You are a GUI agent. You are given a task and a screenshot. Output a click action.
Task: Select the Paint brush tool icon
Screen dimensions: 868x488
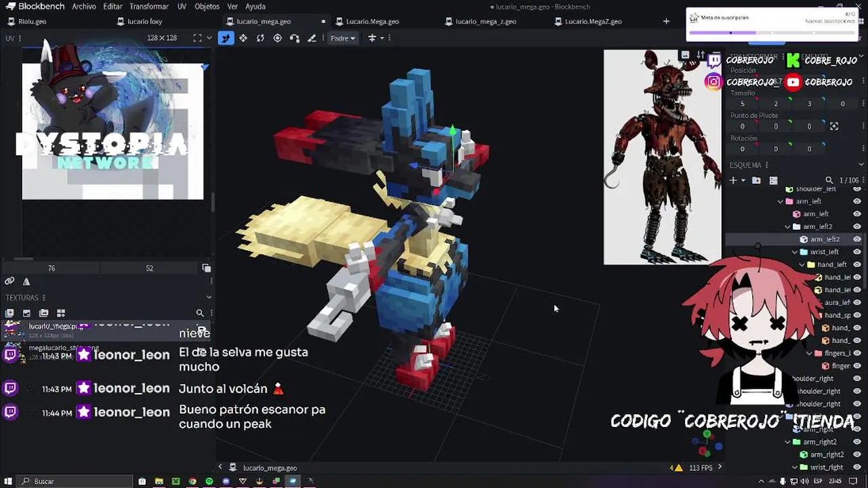pyautogui.click(x=312, y=38)
